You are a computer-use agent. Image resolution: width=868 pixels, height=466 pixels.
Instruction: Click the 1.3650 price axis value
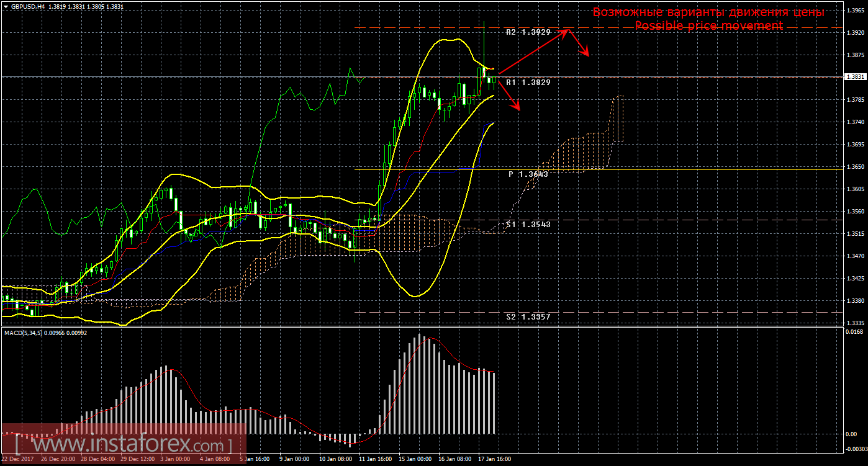[x=854, y=166]
